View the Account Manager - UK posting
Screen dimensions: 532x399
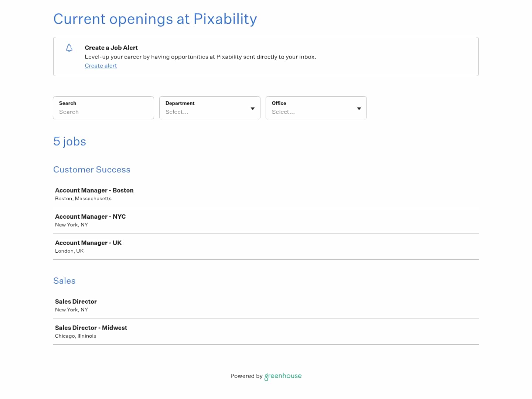click(88, 243)
